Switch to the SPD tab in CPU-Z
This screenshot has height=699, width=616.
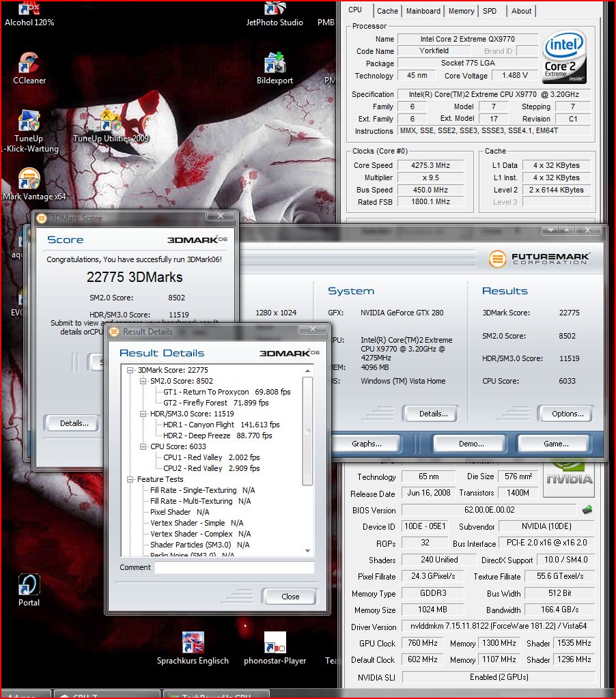[490, 11]
